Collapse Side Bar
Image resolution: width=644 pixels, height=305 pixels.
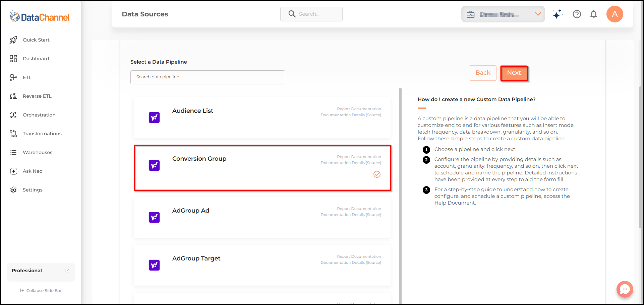(41, 291)
